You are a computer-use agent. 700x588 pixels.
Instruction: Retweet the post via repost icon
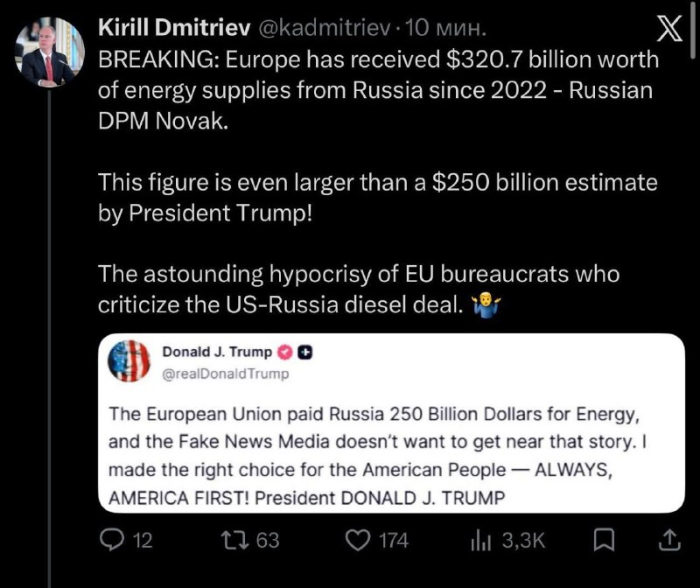(x=235, y=540)
